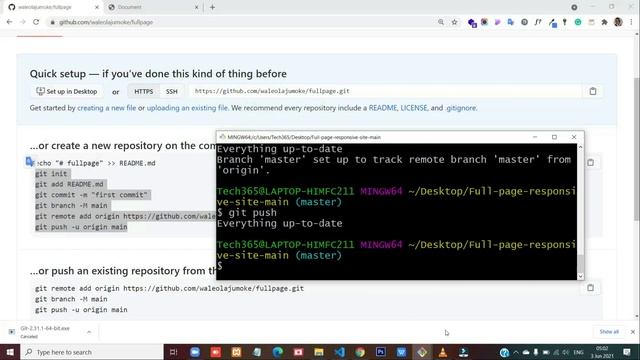Click the translate overlay icon beside echo line
The height and width of the screenshot is (360, 640).
[x=30, y=162]
